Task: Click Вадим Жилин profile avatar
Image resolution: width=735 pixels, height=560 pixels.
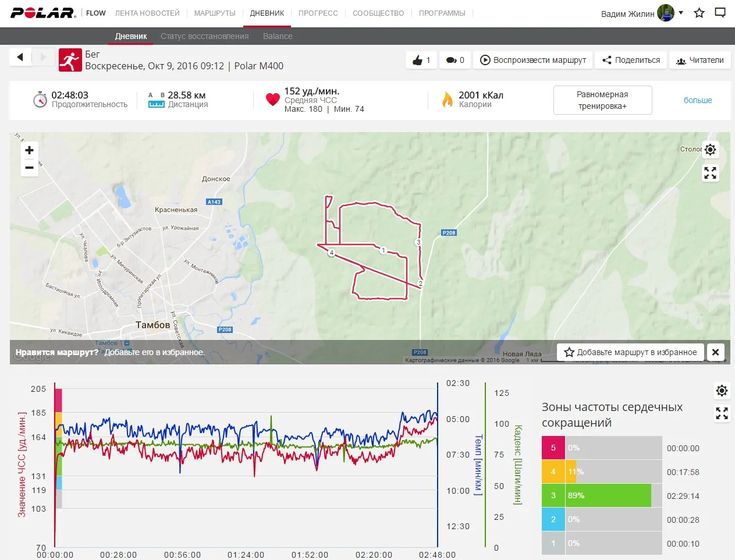Action: click(666, 13)
